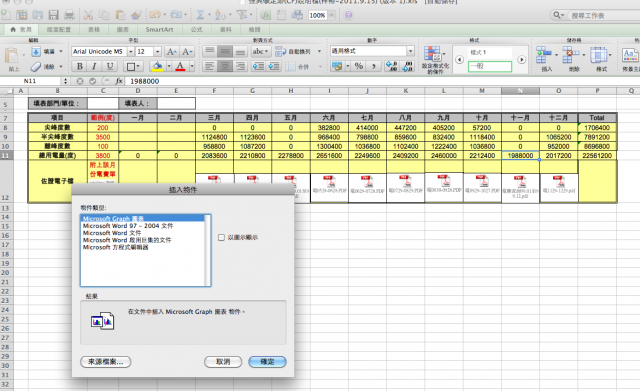Click the 搜尋工作表 search field
This screenshot has width=640, height=391.
pyautogui.click(x=604, y=16)
